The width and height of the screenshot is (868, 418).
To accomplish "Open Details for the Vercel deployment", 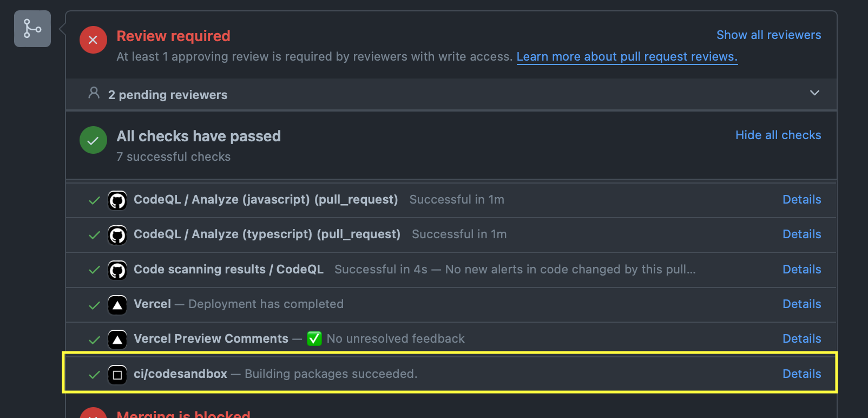I will click(x=801, y=304).
